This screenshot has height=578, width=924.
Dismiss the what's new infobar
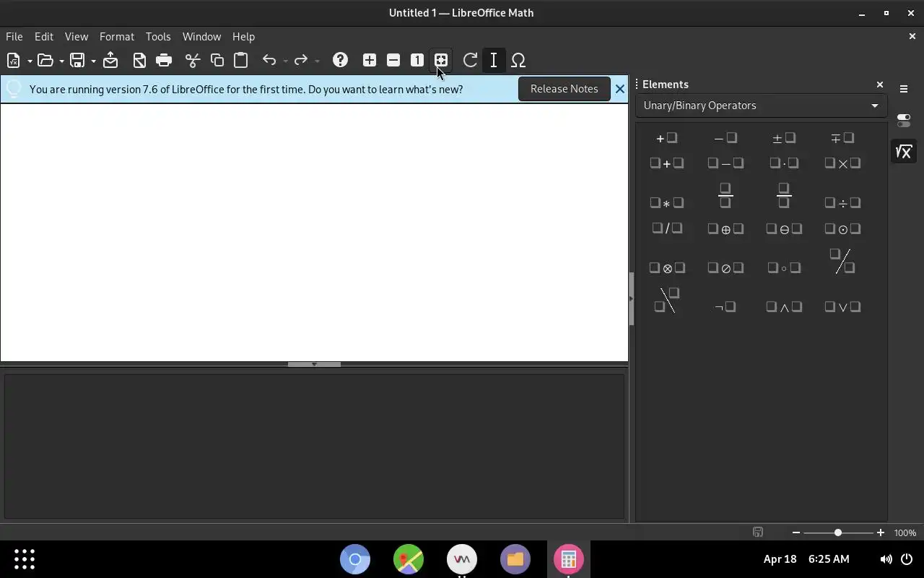coord(619,89)
